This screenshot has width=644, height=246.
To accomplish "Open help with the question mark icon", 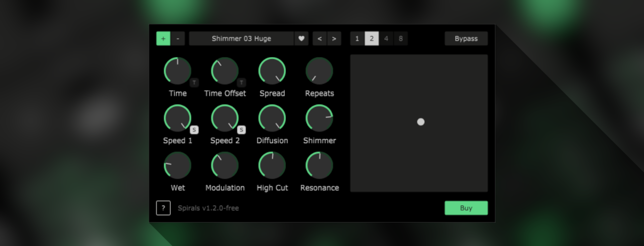I will pos(163,208).
